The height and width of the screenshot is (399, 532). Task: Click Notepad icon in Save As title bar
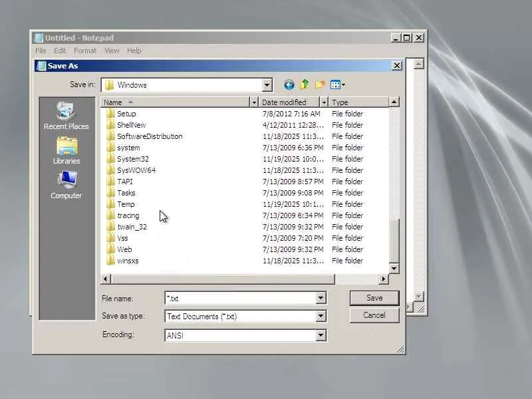click(41, 66)
